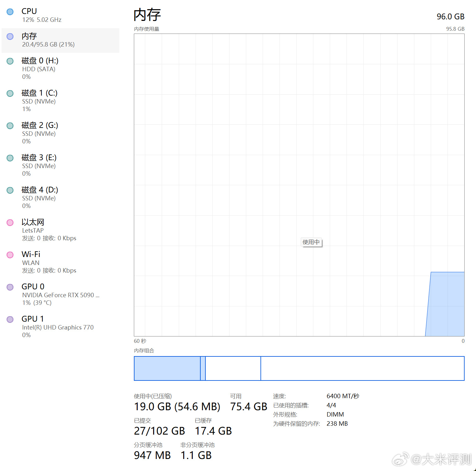476x471 pixels.
Task: Select GPU 1 Intel UHD Graphics entry
Action: (x=10, y=319)
